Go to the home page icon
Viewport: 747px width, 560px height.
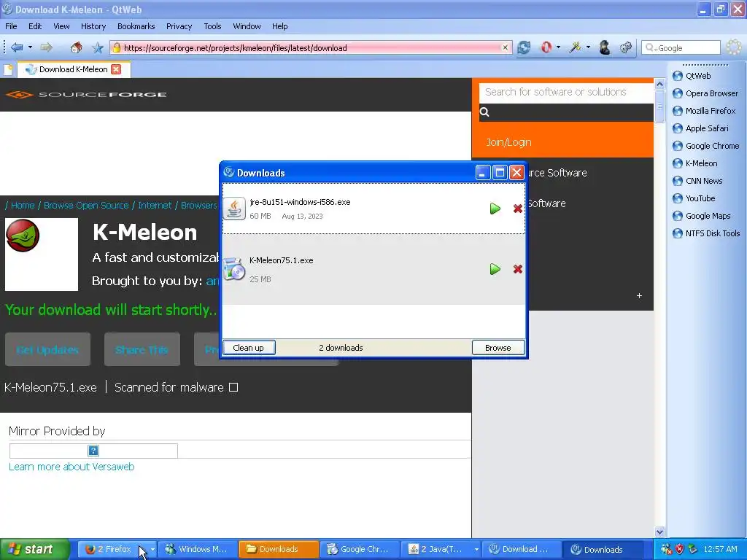(x=76, y=47)
